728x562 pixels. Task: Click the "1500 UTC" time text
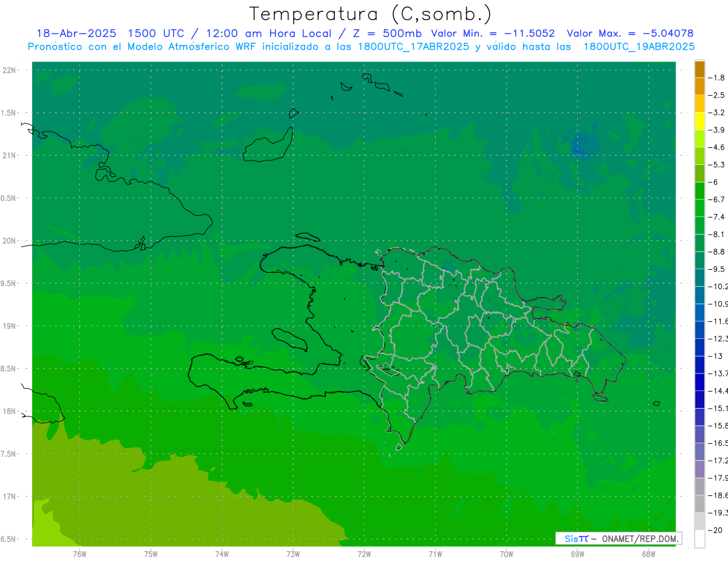pos(157,33)
